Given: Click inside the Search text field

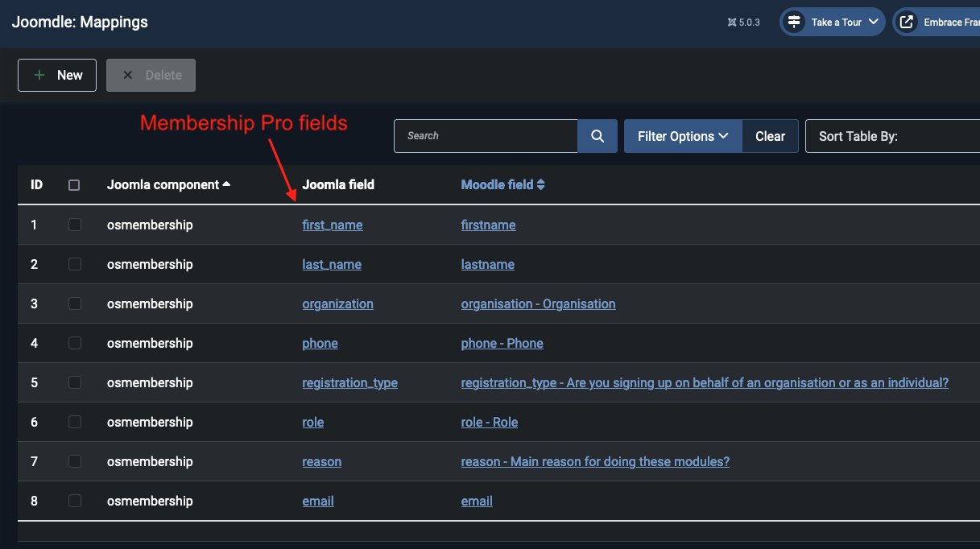Looking at the screenshot, I should click(x=486, y=136).
